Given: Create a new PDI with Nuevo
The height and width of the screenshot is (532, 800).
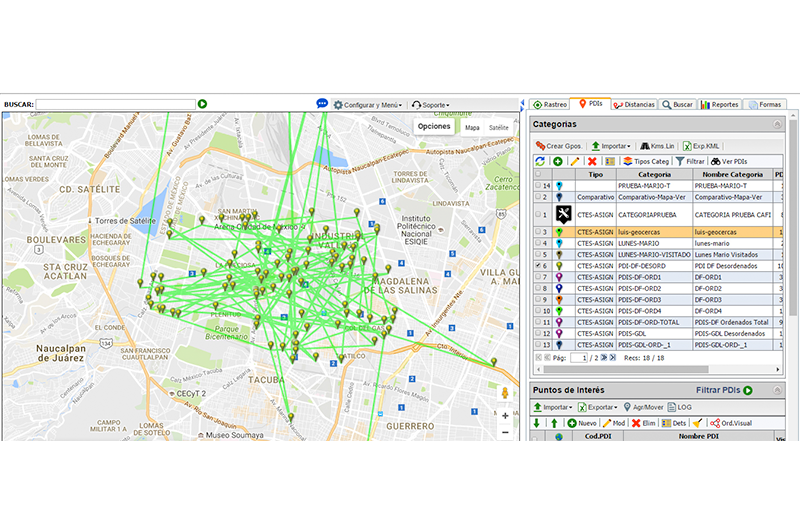Looking at the screenshot, I should click(582, 423).
